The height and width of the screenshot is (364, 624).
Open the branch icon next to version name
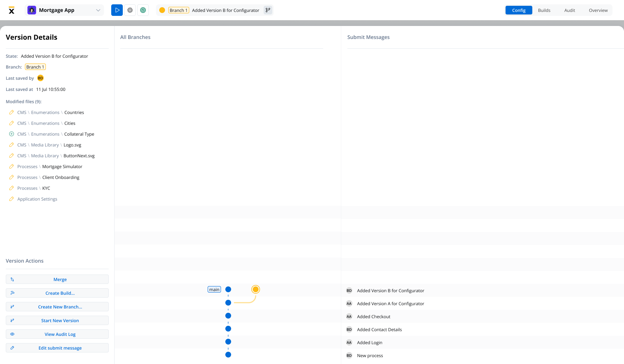(268, 10)
